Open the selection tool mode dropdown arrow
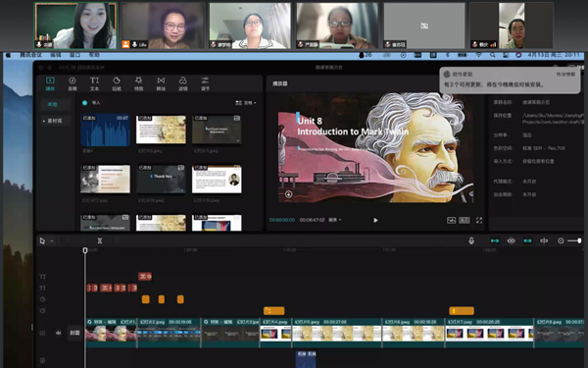This screenshot has height=368, width=588. (x=52, y=241)
